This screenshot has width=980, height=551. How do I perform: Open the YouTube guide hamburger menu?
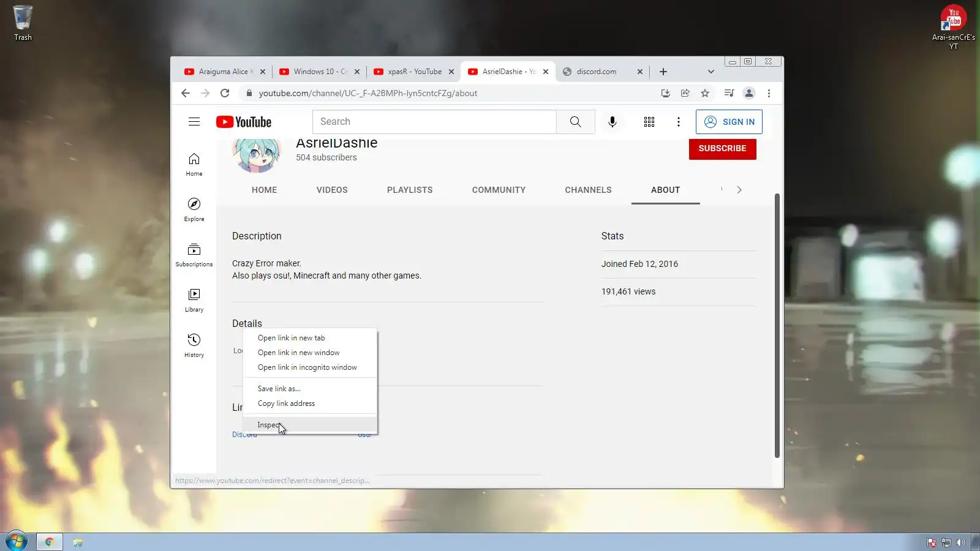(194, 122)
